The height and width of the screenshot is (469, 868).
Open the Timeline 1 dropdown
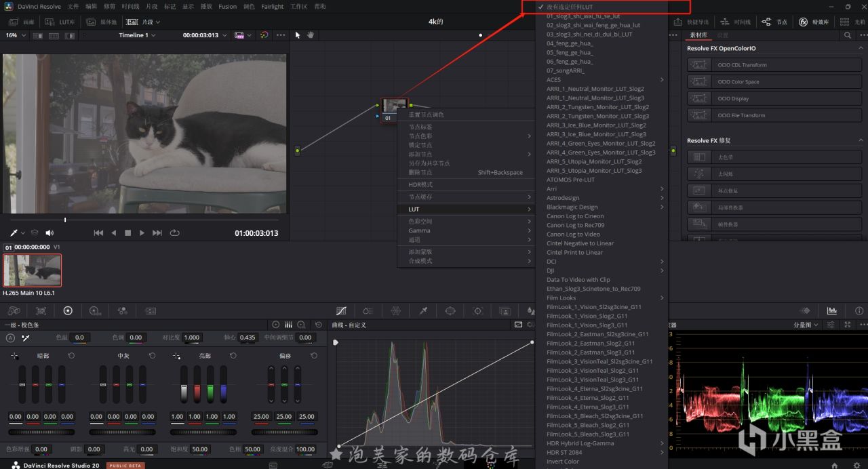137,35
